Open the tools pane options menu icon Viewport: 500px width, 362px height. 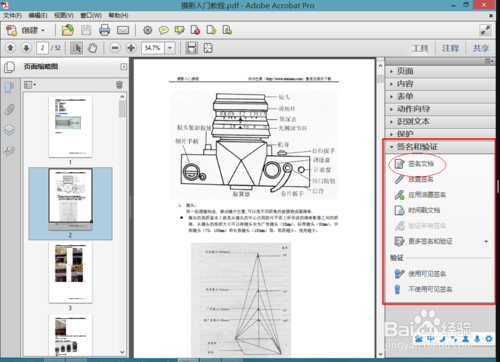489,61
